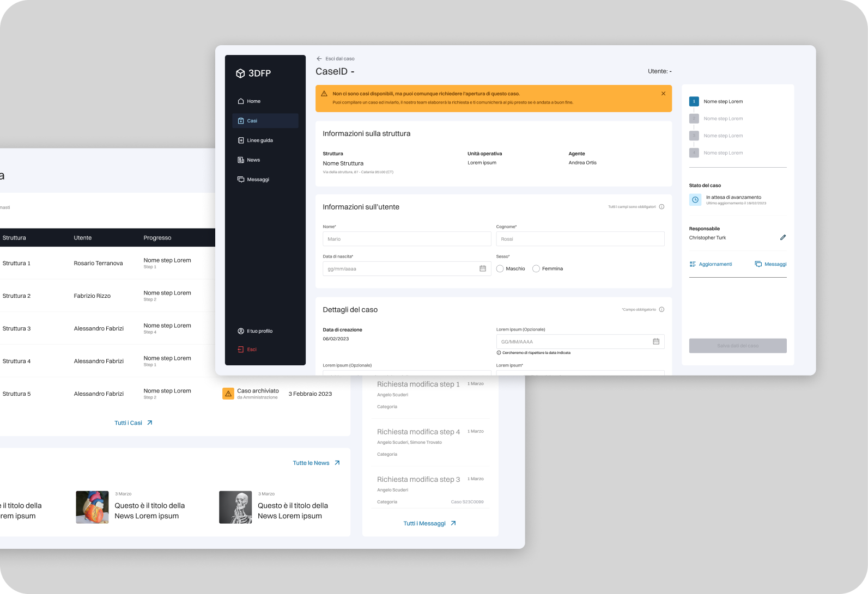Click info icon beside Campo obbligatorio
Viewport: 868px width, 594px height.
[x=661, y=310]
